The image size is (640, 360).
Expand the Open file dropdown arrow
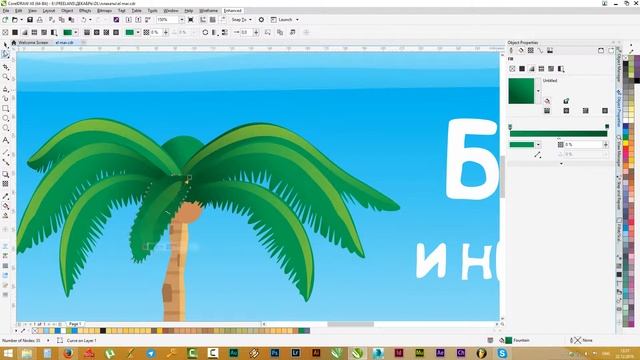pos(21,20)
